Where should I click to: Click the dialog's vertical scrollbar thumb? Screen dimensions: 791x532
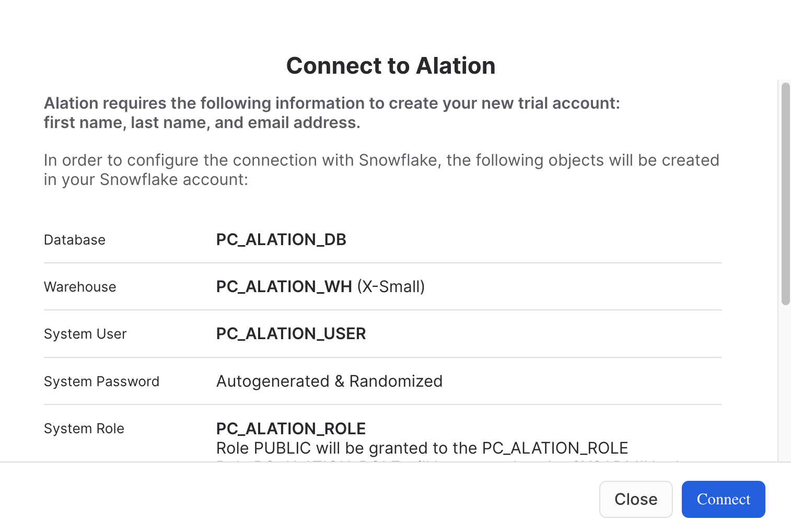pos(785,193)
